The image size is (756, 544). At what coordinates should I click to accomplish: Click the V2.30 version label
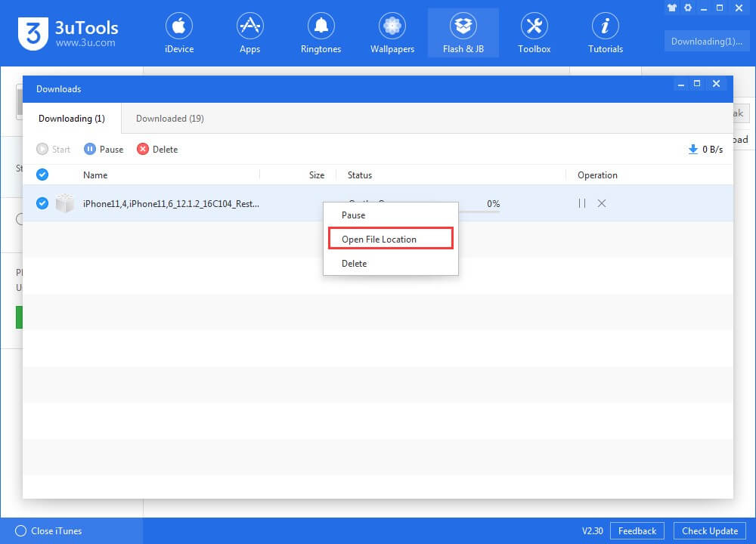[x=593, y=530]
